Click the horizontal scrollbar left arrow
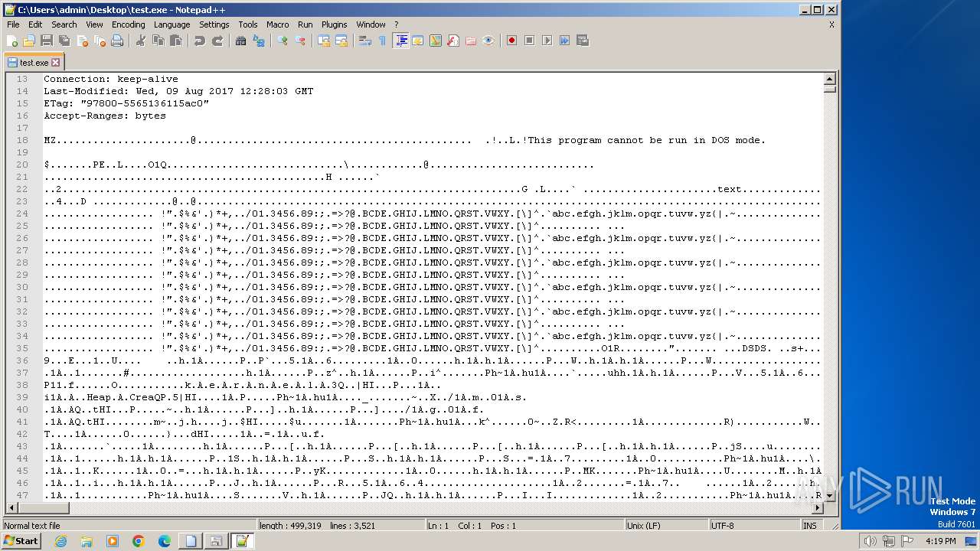Image resolution: width=980 pixels, height=551 pixels. pyautogui.click(x=12, y=507)
